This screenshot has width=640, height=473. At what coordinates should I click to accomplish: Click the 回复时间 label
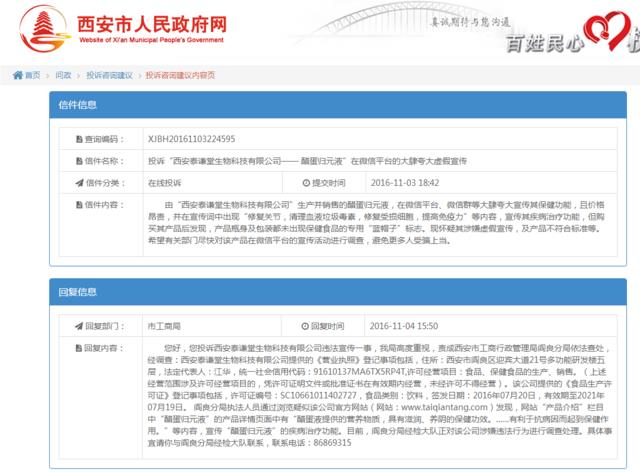(x=327, y=326)
